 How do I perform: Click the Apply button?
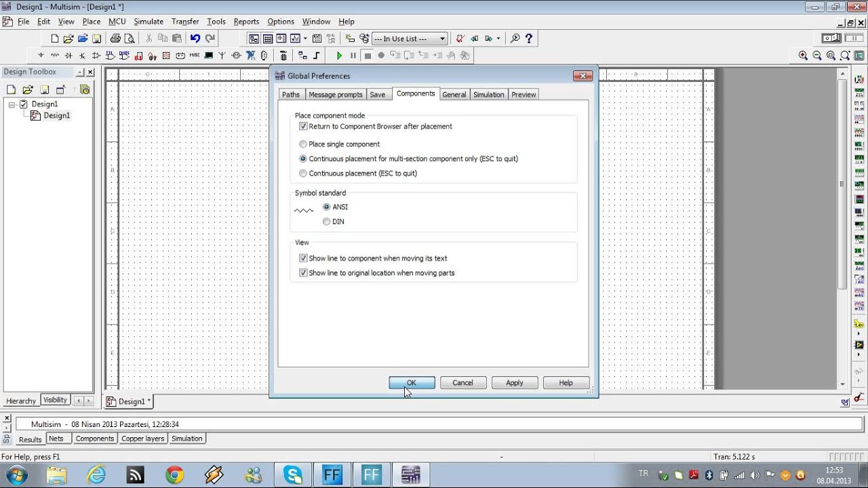pos(515,383)
